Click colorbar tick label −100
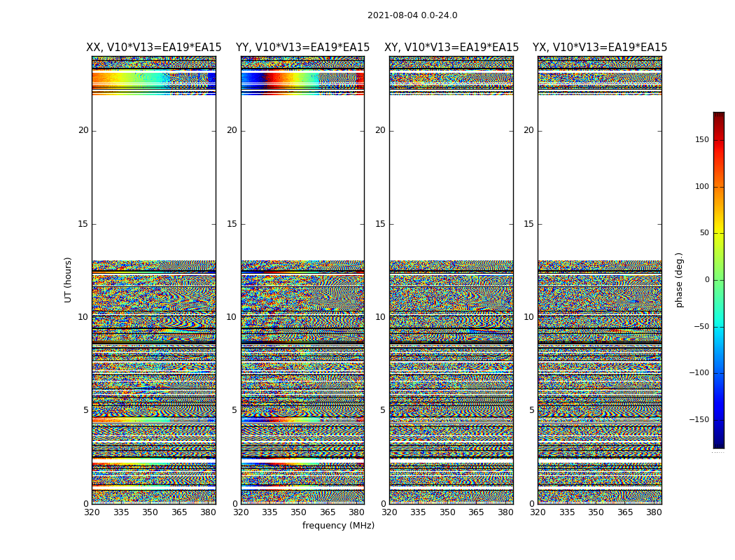 click(699, 372)
